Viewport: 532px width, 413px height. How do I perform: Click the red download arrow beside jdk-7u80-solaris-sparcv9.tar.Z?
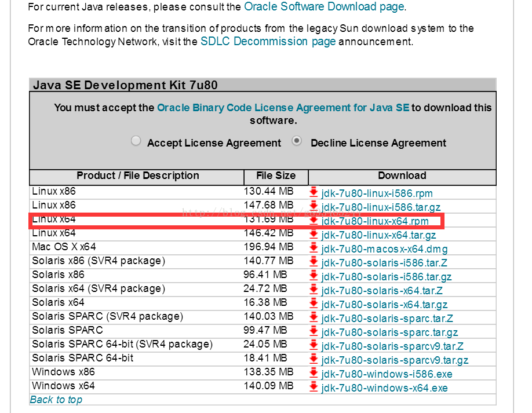tap(314, 345)
